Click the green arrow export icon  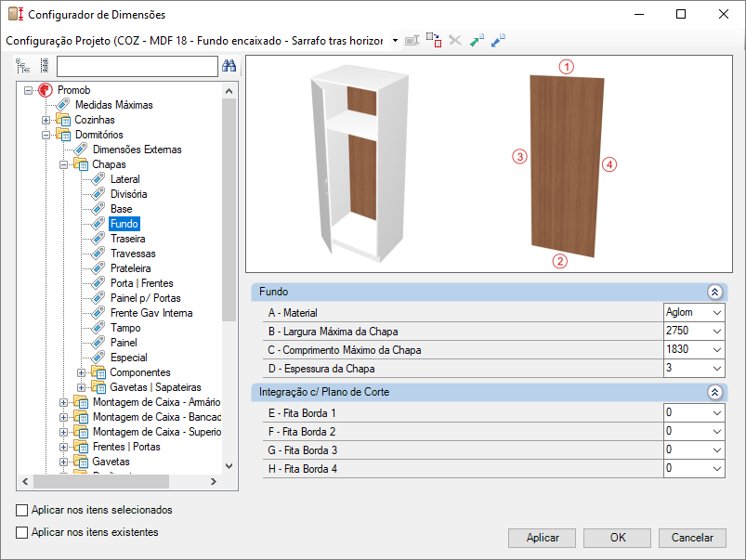pos(477,41)
